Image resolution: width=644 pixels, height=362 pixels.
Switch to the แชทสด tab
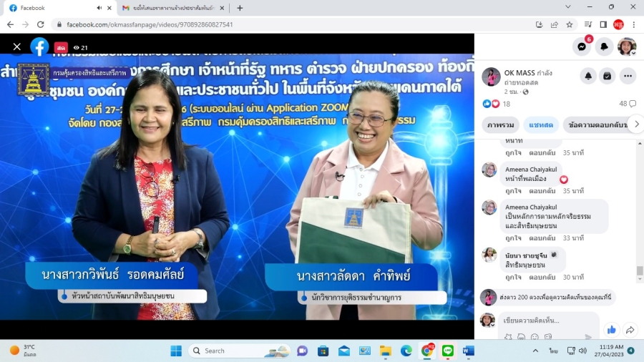540,124
